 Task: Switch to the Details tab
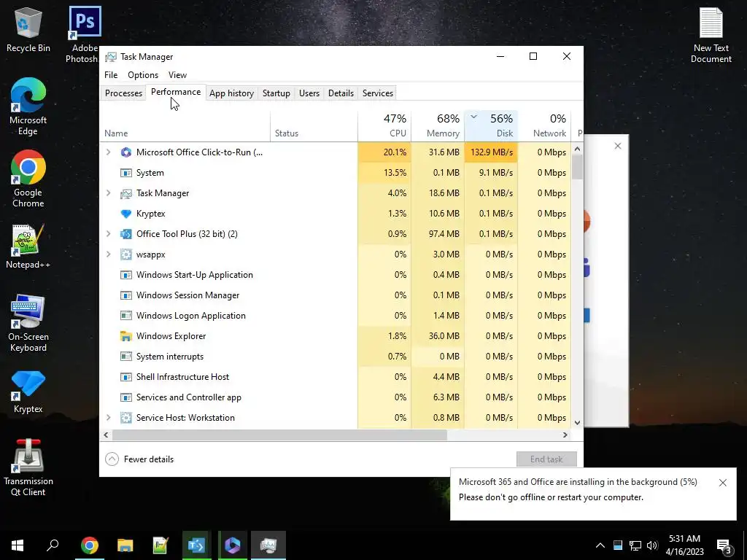(x=341, y=93)
